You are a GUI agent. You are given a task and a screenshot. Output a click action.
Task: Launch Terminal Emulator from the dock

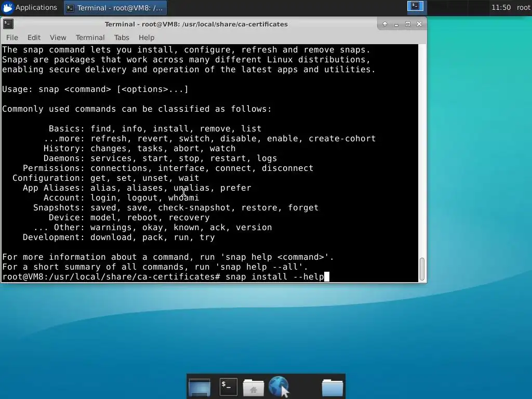pos(228,387)
